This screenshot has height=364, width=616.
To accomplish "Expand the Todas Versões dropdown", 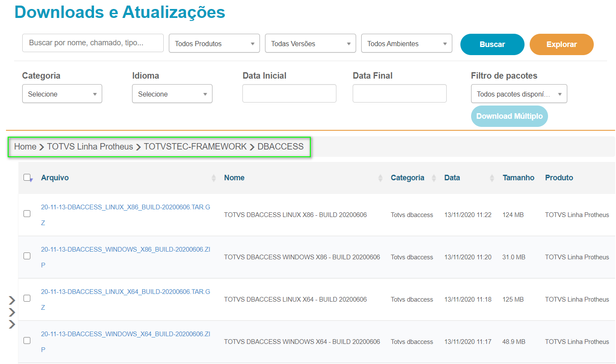I will coord(310,44).
